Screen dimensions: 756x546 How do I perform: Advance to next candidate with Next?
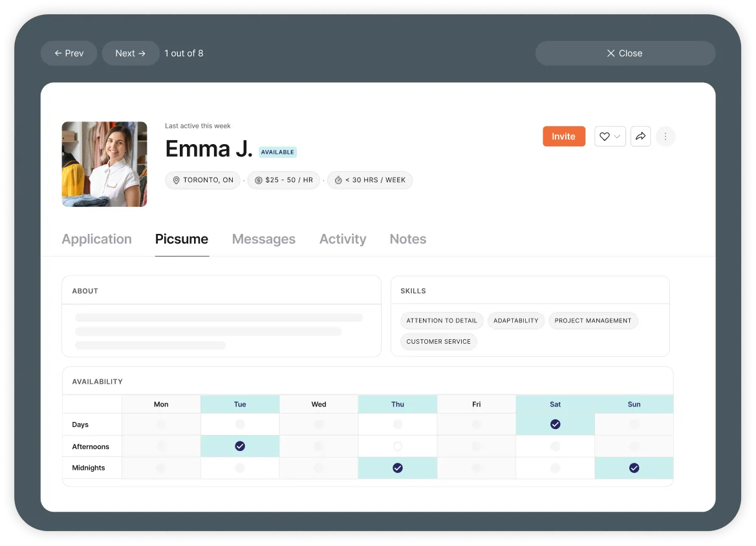(x=130, y=54)
